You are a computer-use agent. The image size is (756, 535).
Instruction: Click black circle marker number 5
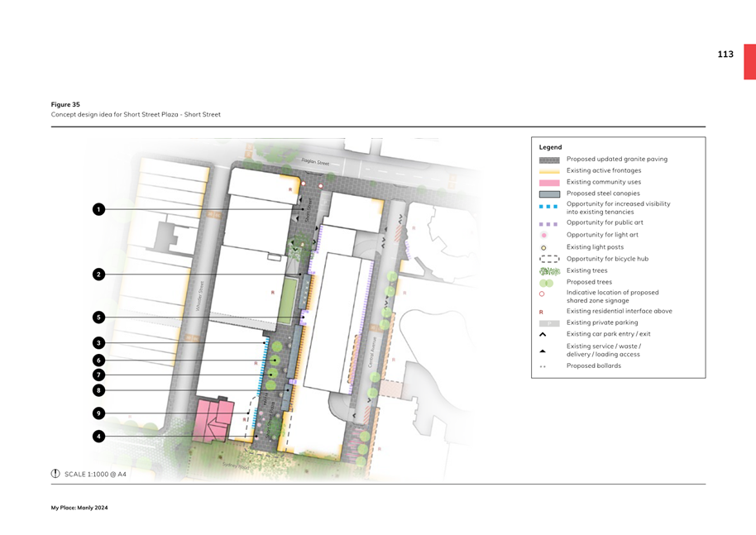click(x=98, y=318)
